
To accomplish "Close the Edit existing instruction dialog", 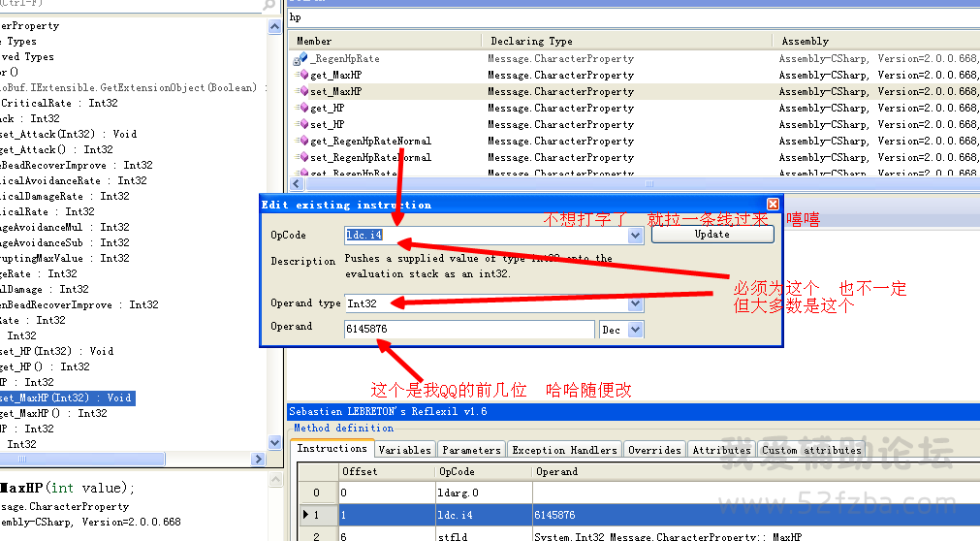I will [x=773, y=205].
